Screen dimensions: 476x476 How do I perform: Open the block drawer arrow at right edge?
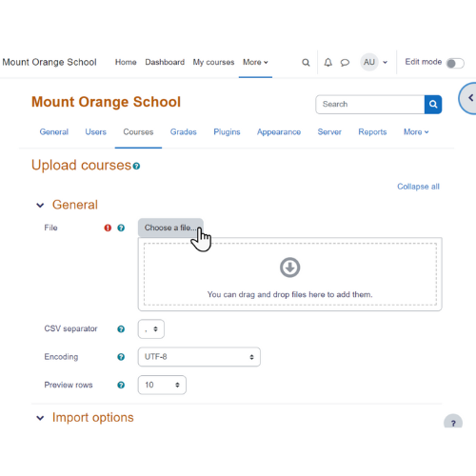click(469, 98)
